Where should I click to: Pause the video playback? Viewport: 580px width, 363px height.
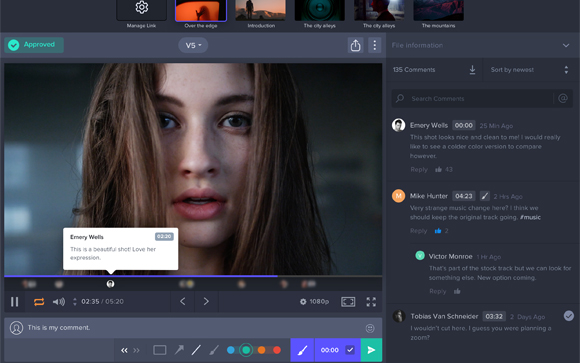pos(14,302)
